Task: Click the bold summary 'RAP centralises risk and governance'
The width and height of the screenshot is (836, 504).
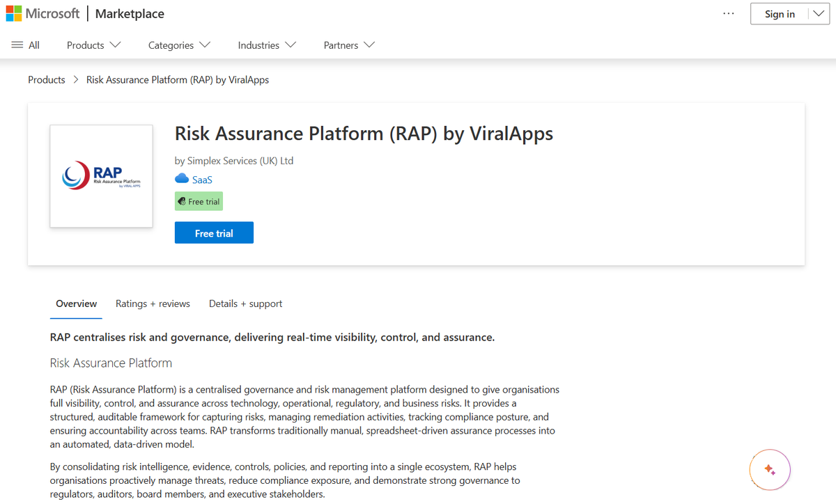Action: coord(272,337)
